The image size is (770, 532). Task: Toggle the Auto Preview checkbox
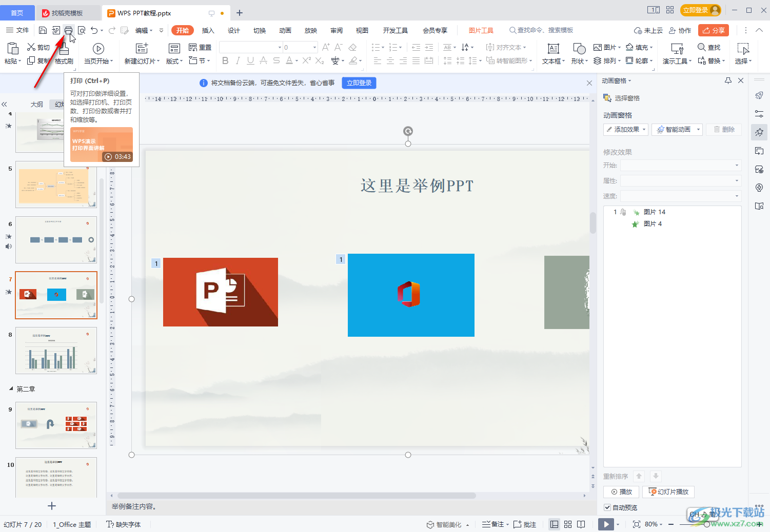pos(607,507)
